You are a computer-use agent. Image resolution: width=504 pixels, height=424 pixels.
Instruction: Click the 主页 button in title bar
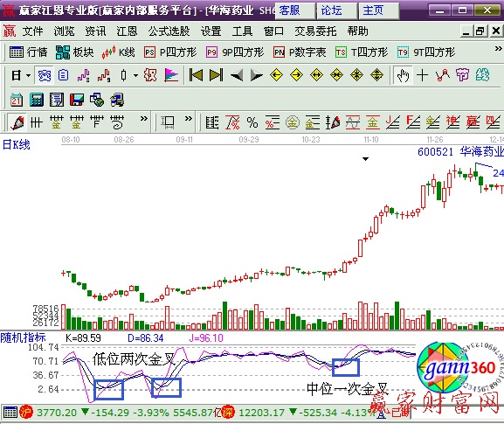pyautogui.click(x=378, y=10)
